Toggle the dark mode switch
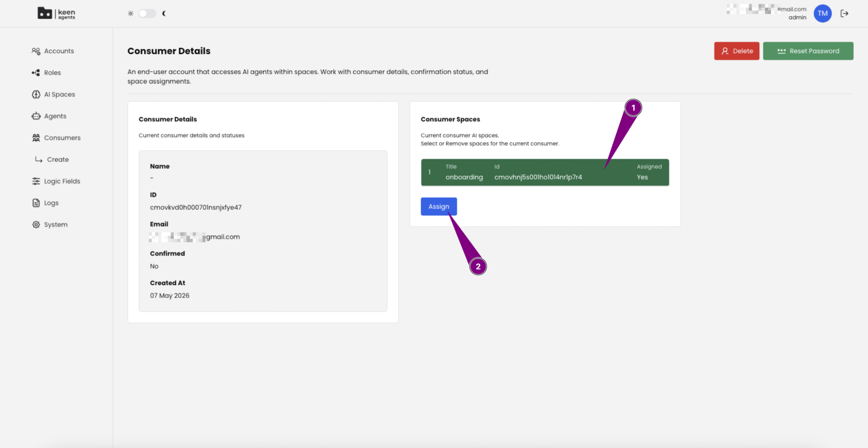The image size is (868, 448). pos(147,13)
